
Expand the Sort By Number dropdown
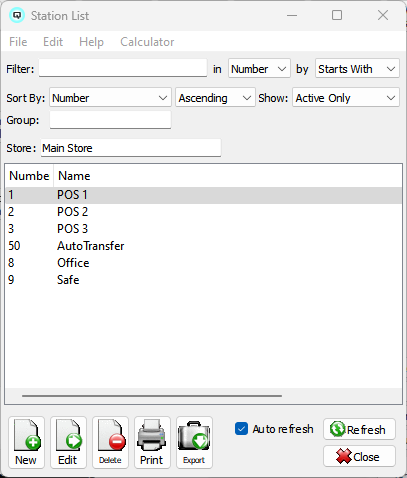110,98
